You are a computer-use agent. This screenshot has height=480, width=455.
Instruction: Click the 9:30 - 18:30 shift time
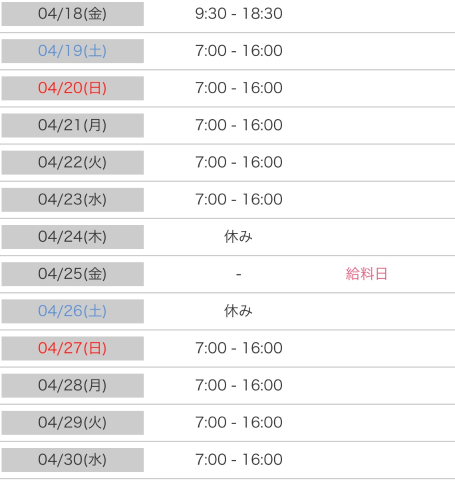coord(239,14)
